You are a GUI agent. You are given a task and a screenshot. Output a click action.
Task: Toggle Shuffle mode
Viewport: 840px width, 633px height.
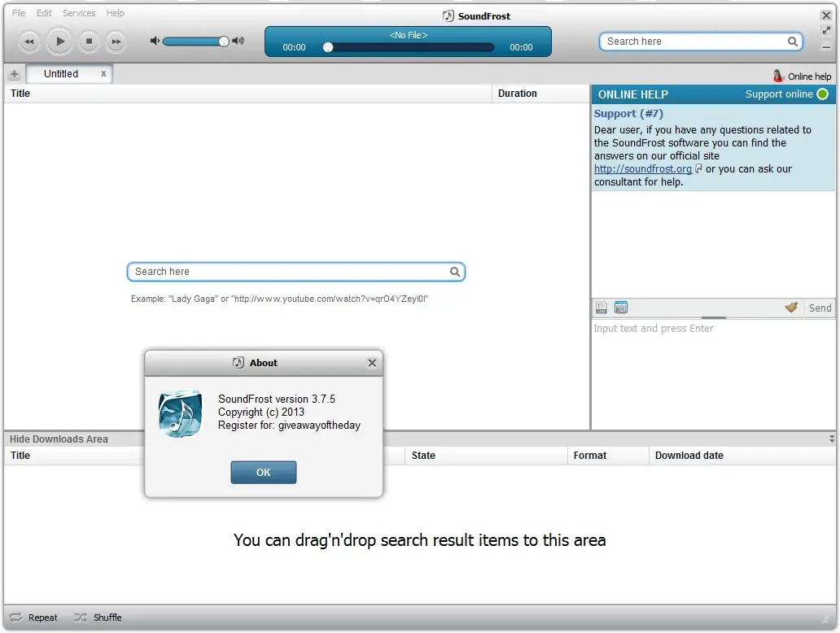coord(98,618)
